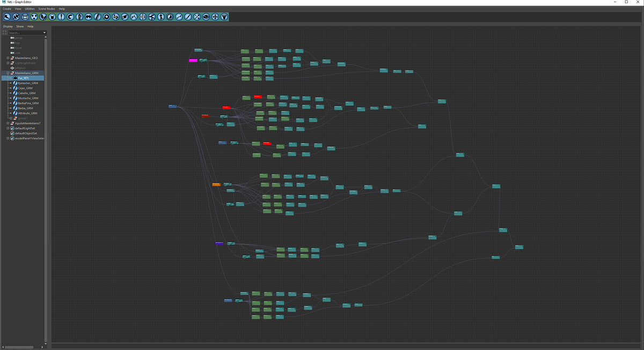
Task: Select Barba_GRM in the outliner
Action: coord(26,108)
